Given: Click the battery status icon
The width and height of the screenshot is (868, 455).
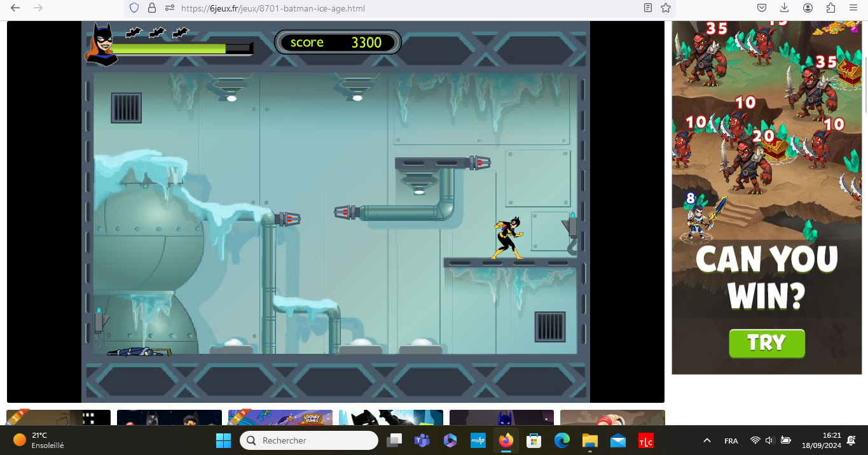Looking at the screenshot, I should pos(786,440).
